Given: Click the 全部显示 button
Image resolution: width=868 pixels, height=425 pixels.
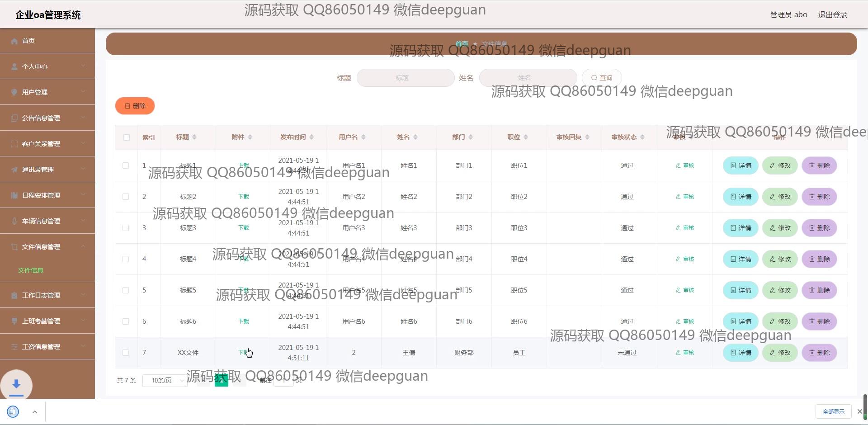Looking at the screenshot, I should click(x=834, y=411).
